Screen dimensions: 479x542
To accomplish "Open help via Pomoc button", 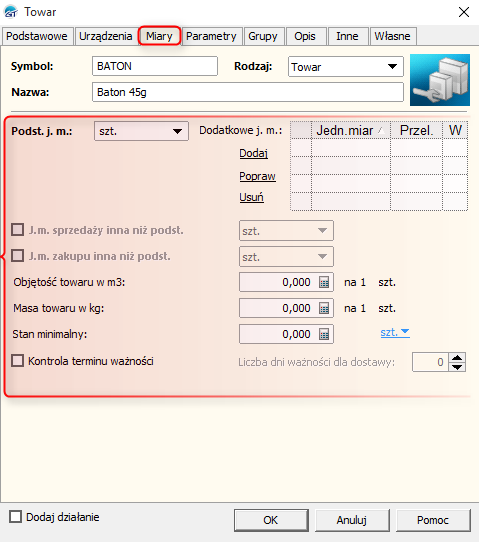I will coord(433,520).
